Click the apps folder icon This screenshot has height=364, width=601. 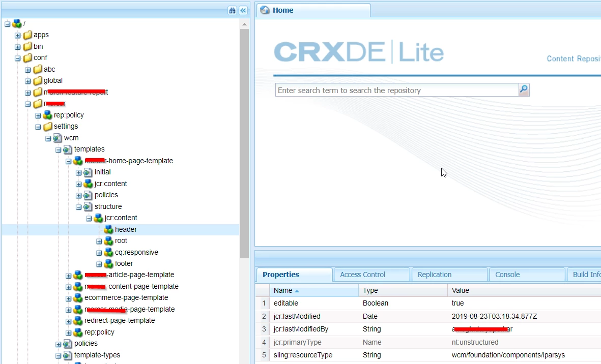[27, 35]
